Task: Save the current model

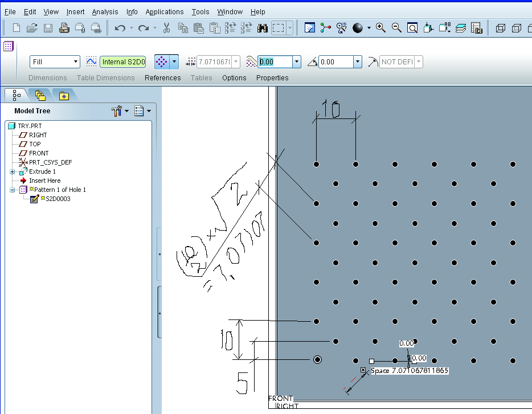Action: [x=48, y=28]
